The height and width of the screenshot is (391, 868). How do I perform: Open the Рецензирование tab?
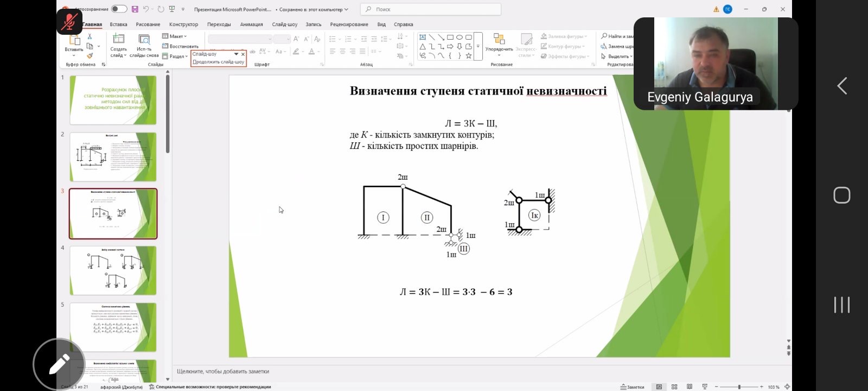coord(349,24)
